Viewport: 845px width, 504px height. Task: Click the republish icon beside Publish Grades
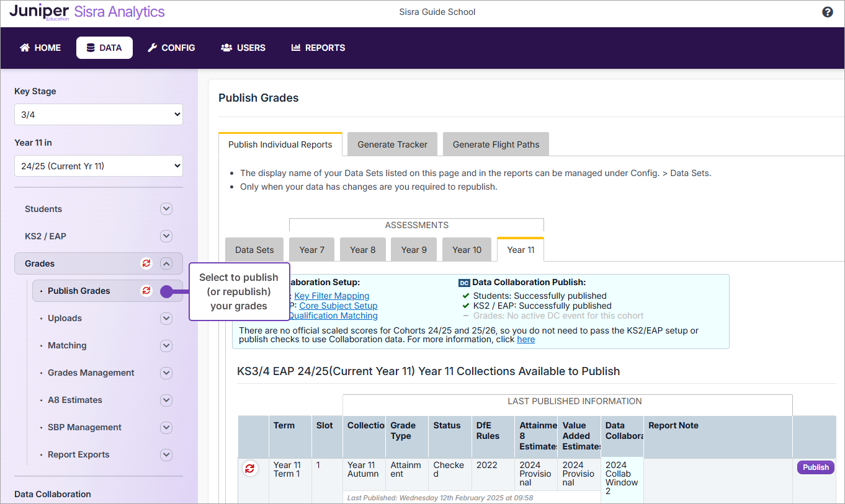(x=146, y=291)
